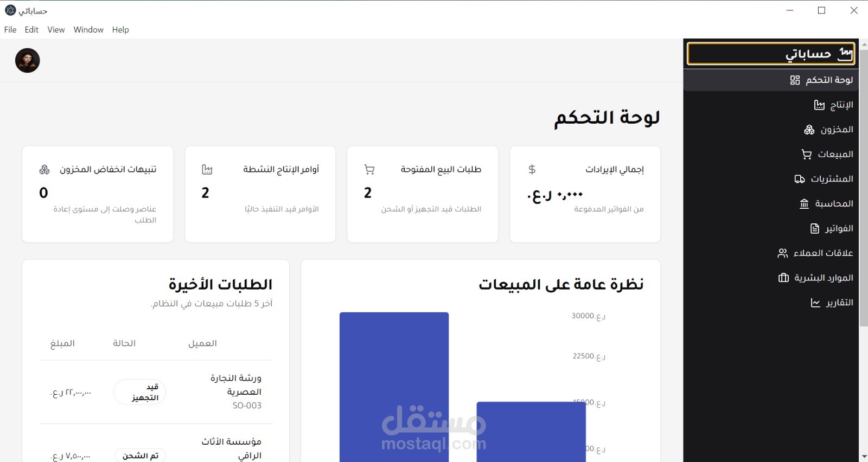Maximize the حساباتي window
The width and height of the screenshot is (868, 462).
pos(822,10)
